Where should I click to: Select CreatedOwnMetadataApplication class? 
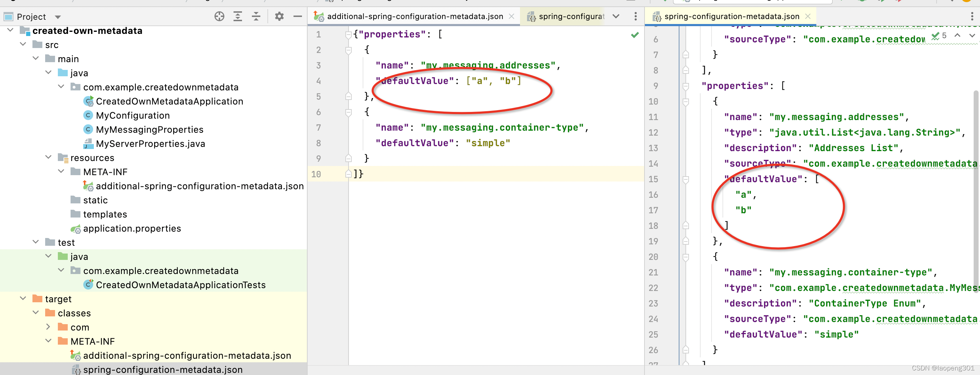(x=163, y=101)
